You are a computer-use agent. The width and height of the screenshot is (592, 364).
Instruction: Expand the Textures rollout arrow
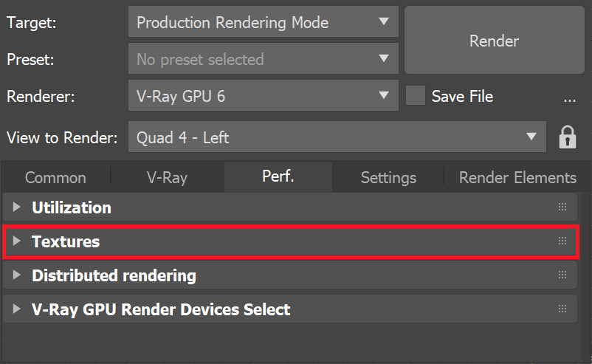(x=16, y=241)
